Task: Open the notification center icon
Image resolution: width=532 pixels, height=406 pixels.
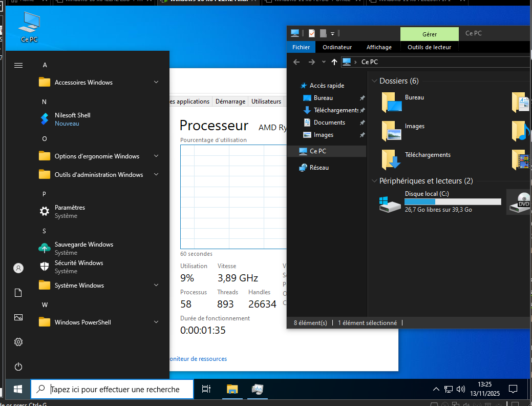Action: point(513,389)
